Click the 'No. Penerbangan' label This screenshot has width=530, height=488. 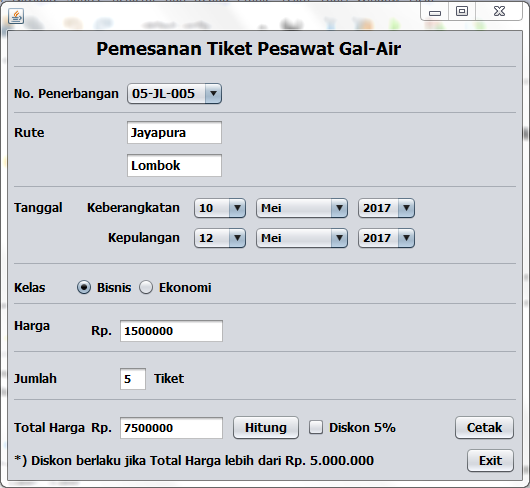[x=66, y=94]
